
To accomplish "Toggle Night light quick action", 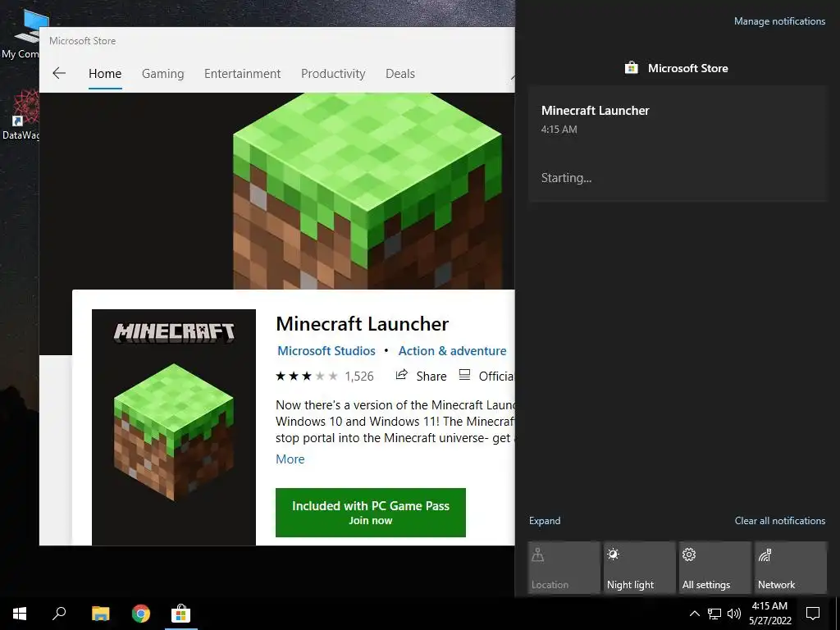I will coord(640,568).
